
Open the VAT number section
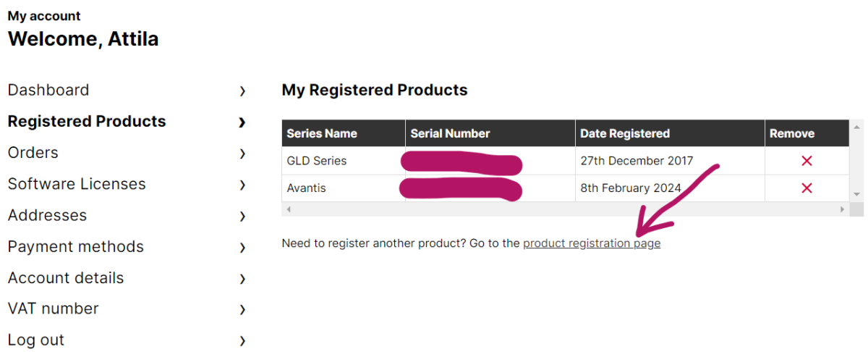(54, 309)
